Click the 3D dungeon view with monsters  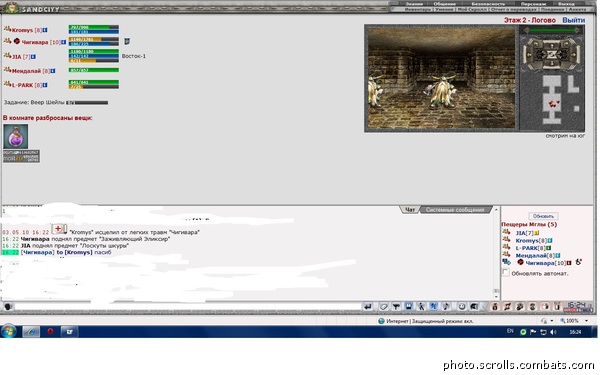click(441, 78)
